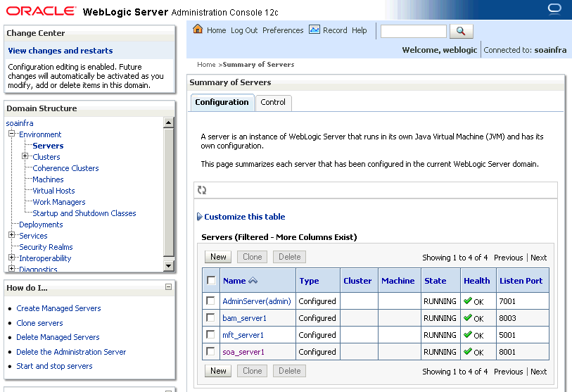Click the top Previous pagination link
This screenshot has height=392, width=572.
pos(509,258)
